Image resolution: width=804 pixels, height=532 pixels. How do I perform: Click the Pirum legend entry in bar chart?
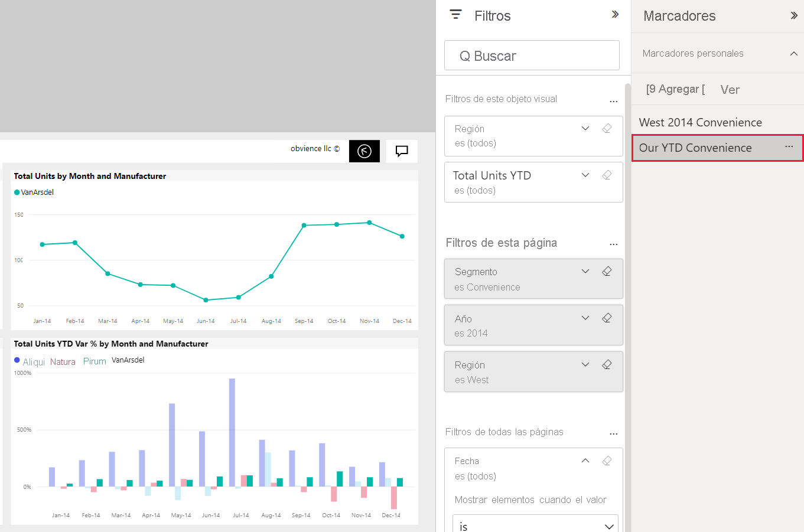[95, 361]
